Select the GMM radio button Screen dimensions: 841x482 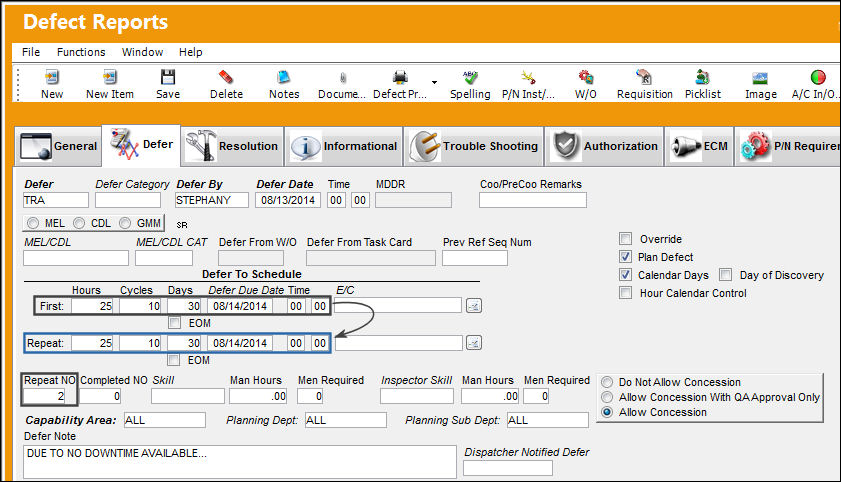[x=125, y=223]
